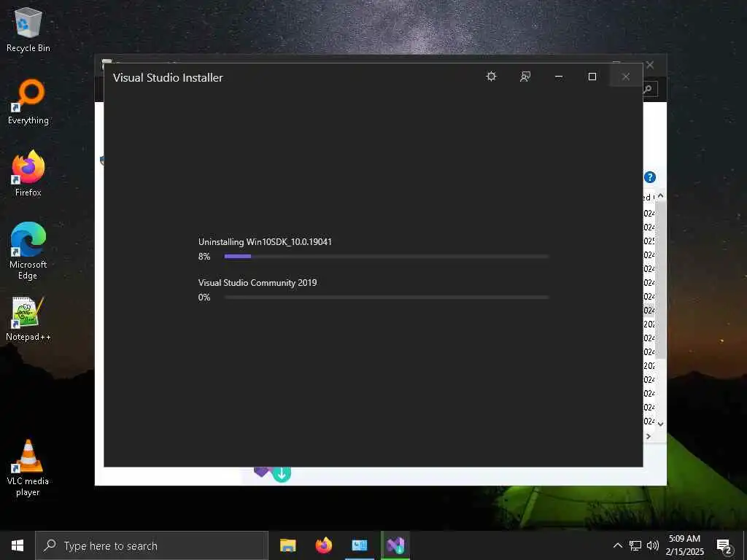Click the Visual Studio Installer taskbar icon
Screen dimensions: 747x560
click(x=395, y=545)
